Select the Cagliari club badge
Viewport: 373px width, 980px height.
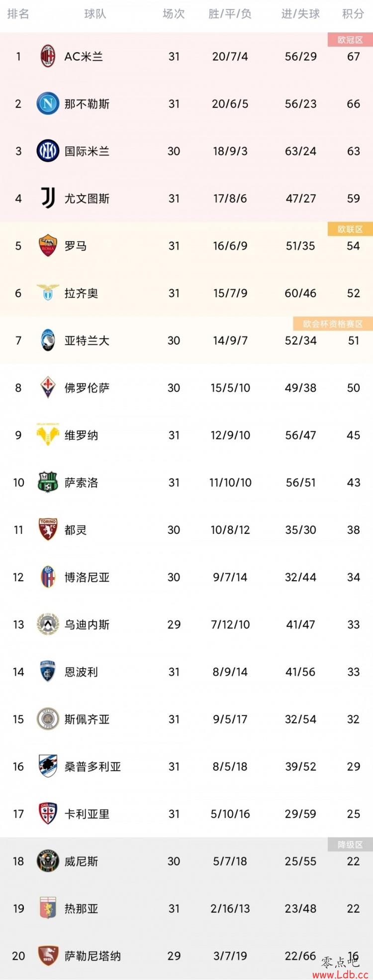(48, 814)
